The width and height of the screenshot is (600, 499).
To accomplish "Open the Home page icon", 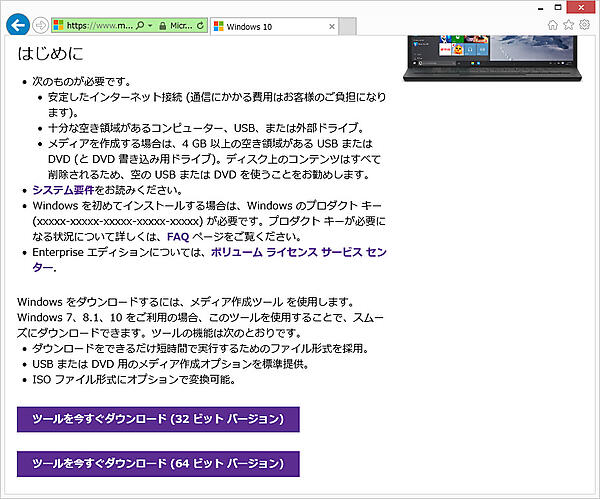I will [553, 25].
